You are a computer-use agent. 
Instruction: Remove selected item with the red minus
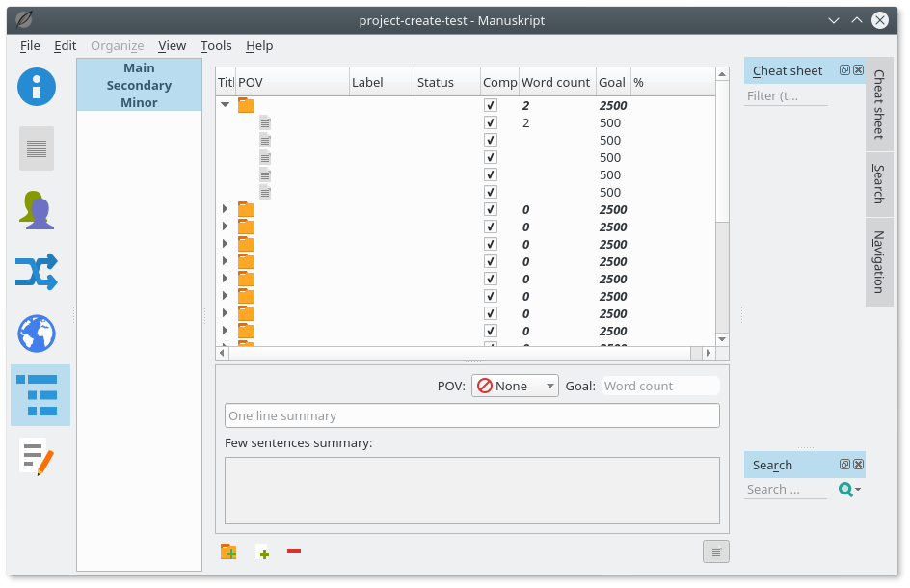coord(293,551)
